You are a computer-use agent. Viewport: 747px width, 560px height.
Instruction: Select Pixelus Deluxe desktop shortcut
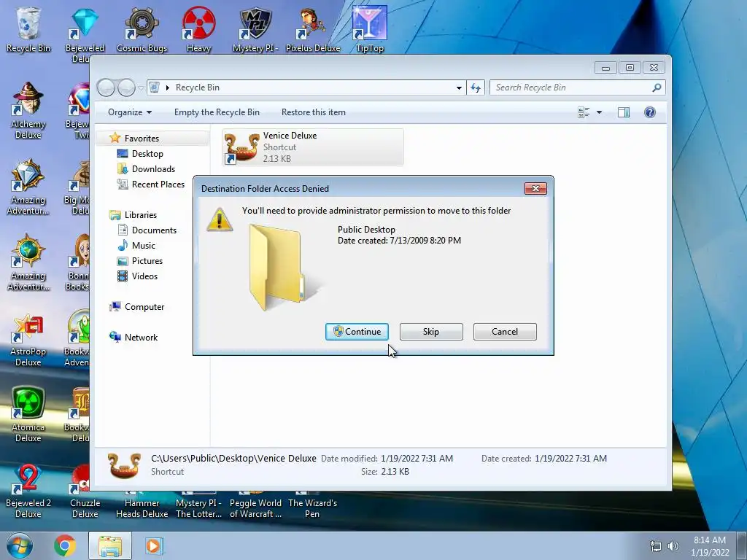click(x=312, y=29)
